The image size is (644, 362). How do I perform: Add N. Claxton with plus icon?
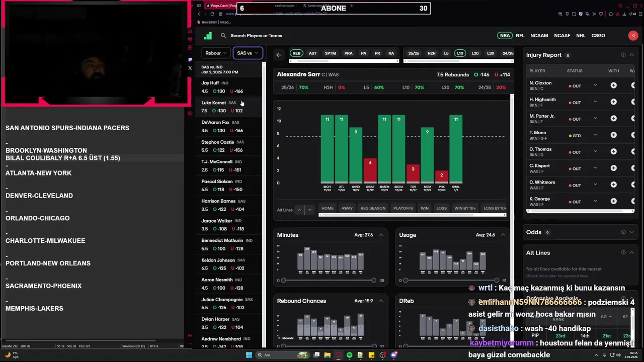point(613,85)
